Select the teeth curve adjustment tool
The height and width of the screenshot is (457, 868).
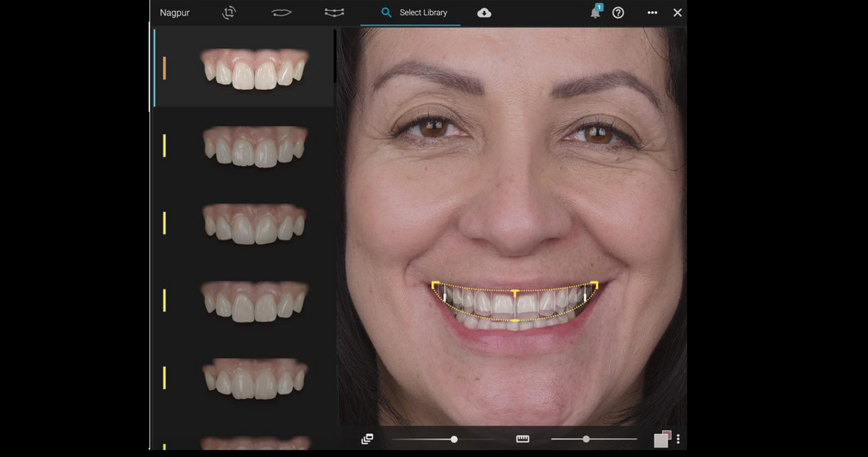coord(334,12)
